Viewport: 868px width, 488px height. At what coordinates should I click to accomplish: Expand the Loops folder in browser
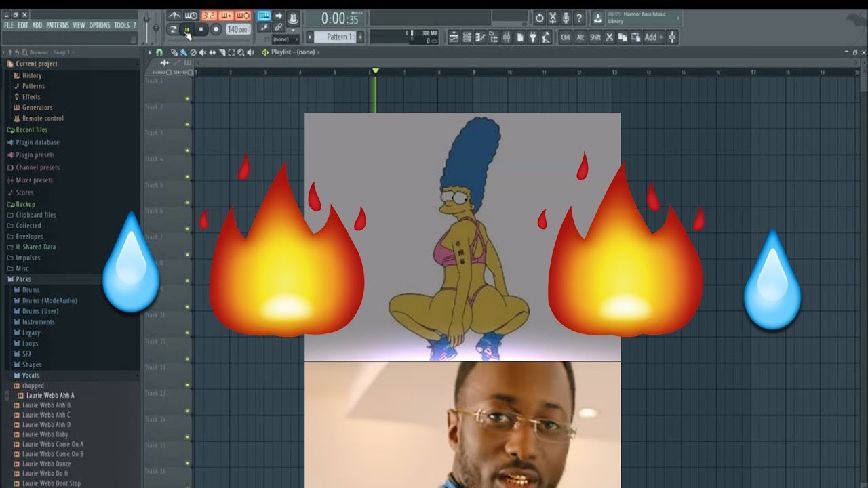[x=30, y=344]
